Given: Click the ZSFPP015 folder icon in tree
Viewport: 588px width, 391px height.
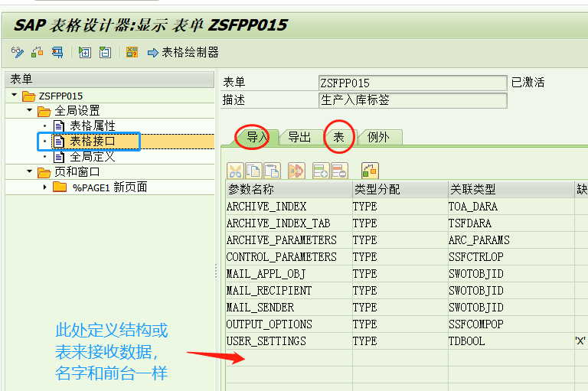Looking at the screenshot, I should (28, 96).
